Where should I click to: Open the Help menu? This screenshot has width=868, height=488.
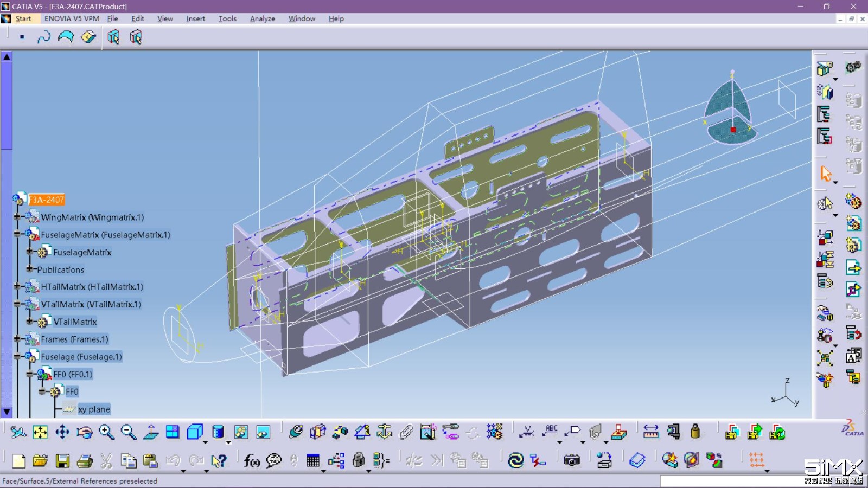coord(336,18)
